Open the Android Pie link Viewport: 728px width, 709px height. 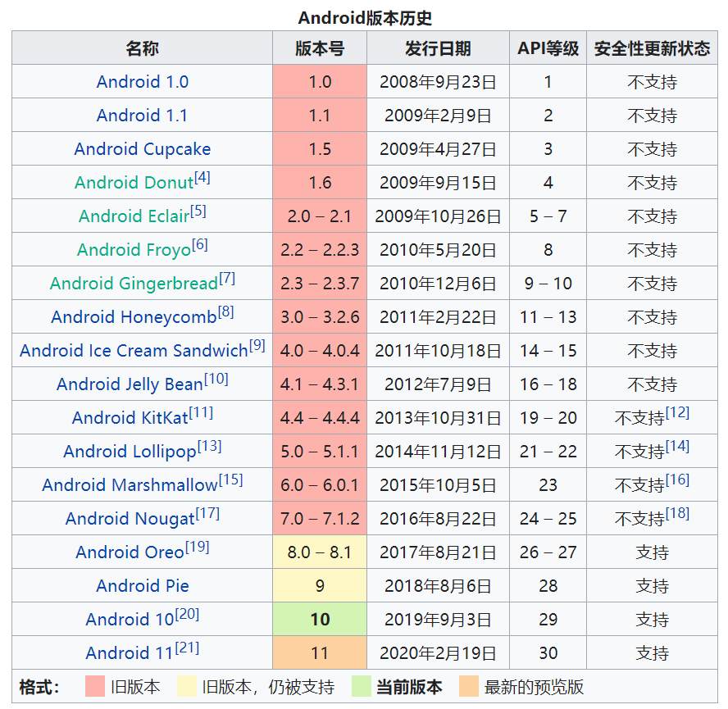pos(143,586)
